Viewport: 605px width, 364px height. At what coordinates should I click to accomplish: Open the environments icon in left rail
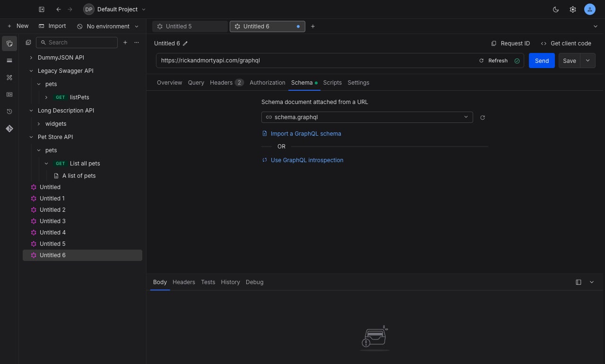click(9, 61)
